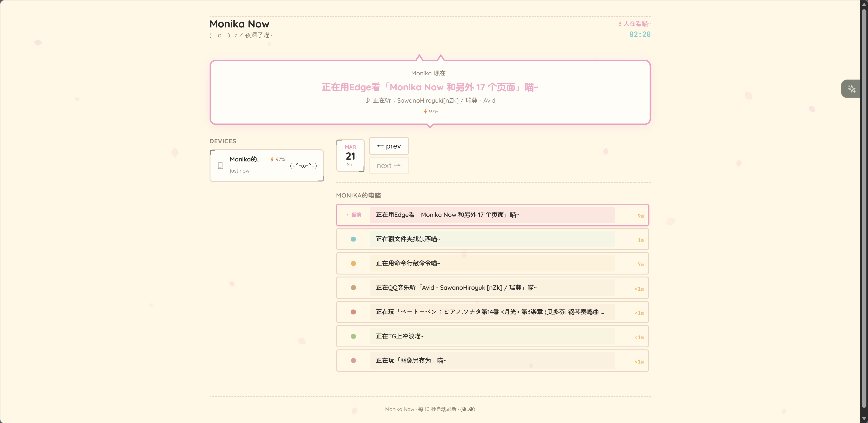Click the 3 人在看喵~ viewer count

click(x=634, y=24)
